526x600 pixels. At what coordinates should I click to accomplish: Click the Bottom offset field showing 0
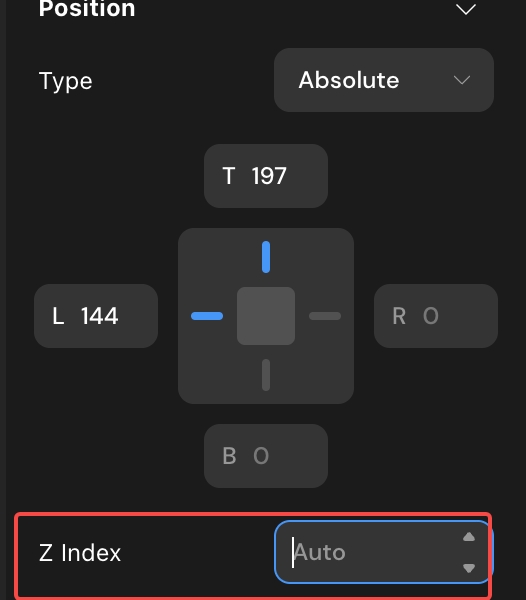[x=266, y=456]
